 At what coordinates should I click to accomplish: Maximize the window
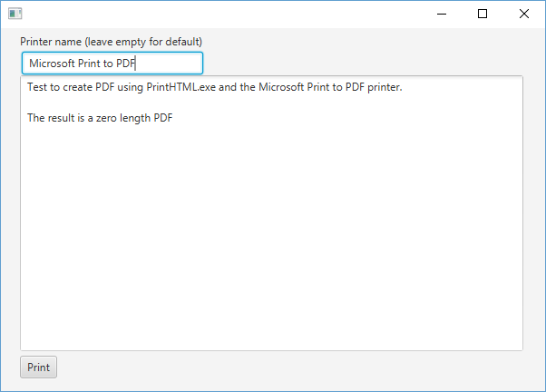click(x=483, y=14)
